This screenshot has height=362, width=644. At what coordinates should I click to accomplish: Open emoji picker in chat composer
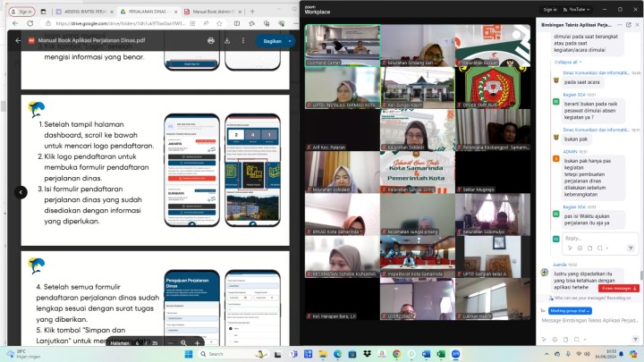pyautogui.click(x=555, y=340)
